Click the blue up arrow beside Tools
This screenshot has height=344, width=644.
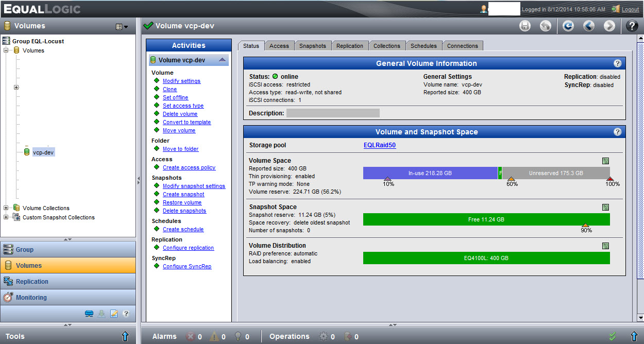[125, 336]
